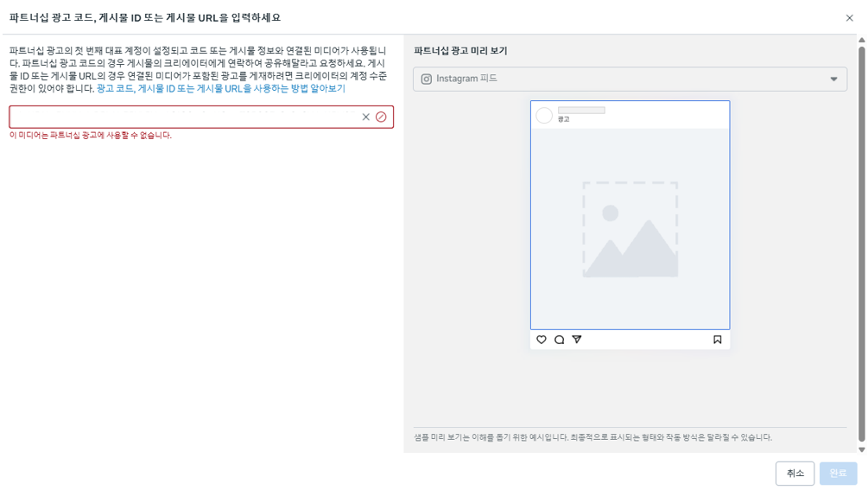Click the comment bubble icon in preview
868x490 pixels.
(x=559, y=340)
